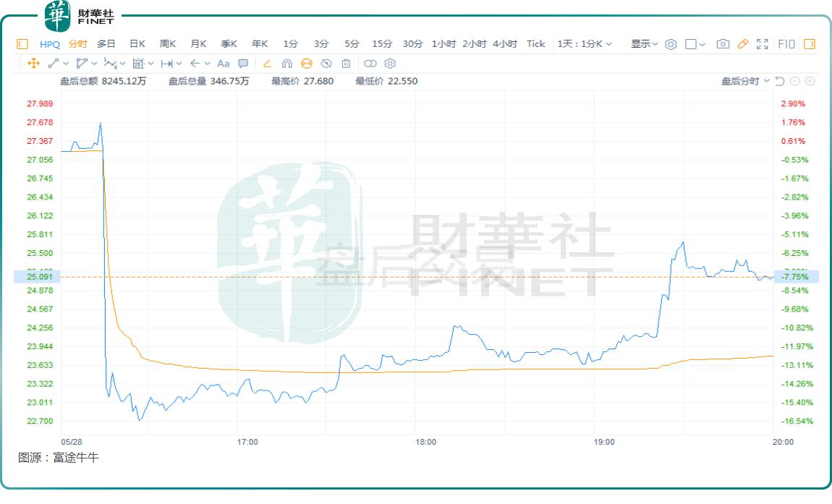The height and width of the screenshot is (504, 832).
Task: Zoom in the chart with the plus icon
Action: pos(810,81)
